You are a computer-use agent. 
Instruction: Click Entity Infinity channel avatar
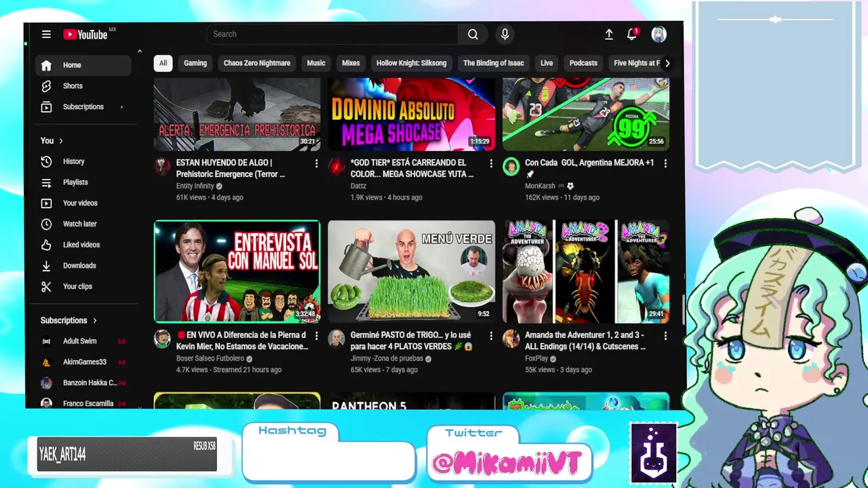point(162,167)
